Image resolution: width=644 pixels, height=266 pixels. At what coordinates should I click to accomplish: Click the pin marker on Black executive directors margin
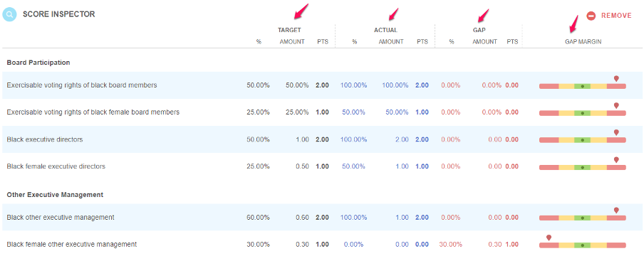[616, 133]
